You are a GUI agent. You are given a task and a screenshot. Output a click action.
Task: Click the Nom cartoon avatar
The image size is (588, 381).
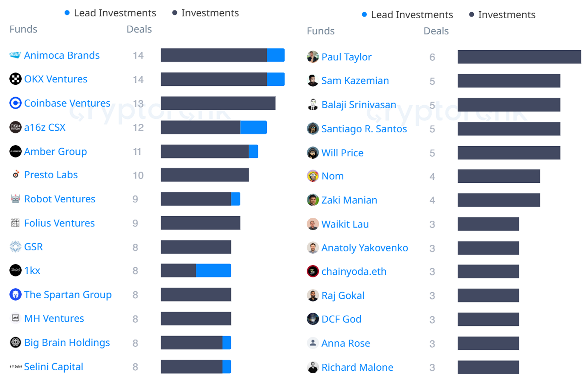pyautogui.click(x=313, y=176)
